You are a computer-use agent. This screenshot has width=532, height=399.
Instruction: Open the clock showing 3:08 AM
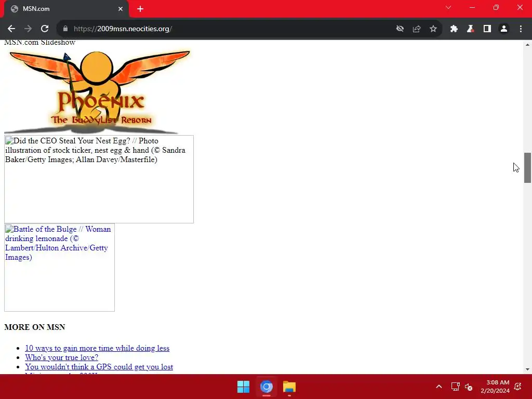click(x=495, y=387)
